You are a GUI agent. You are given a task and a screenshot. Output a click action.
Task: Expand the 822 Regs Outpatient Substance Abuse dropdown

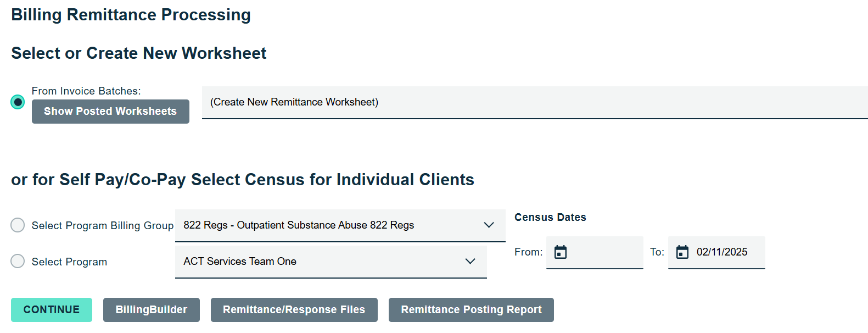click(x=329, y=225)
